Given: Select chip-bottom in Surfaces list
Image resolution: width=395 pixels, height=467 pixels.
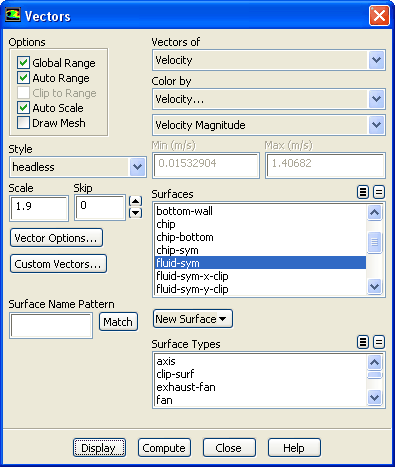Looking at the screenshot, I should click(x=260, y=237).
